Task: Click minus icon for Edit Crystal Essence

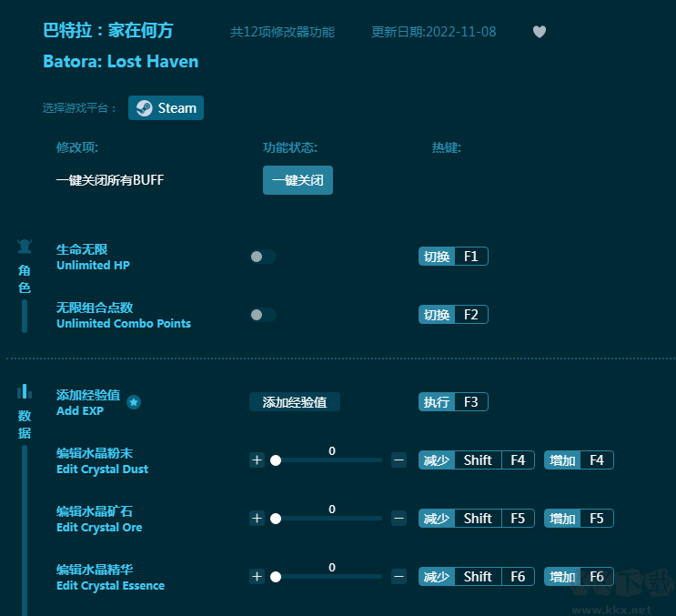Action: click(x=399, y=577)
